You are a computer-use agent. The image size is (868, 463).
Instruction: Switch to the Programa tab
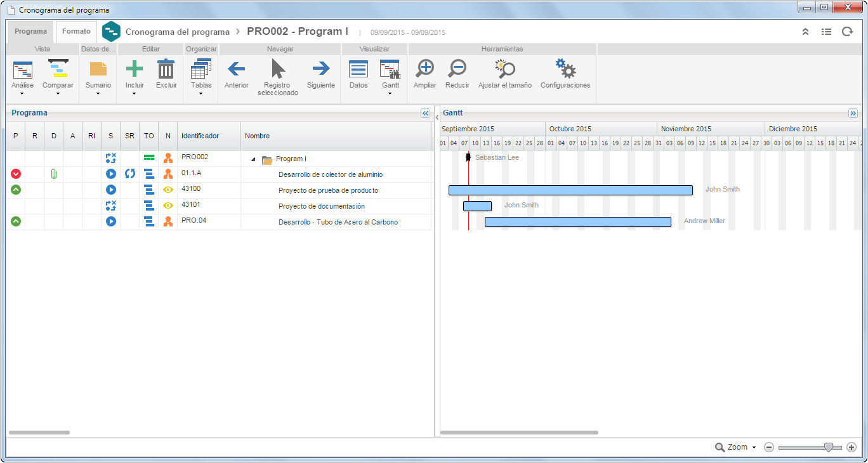tap(30, 32)
